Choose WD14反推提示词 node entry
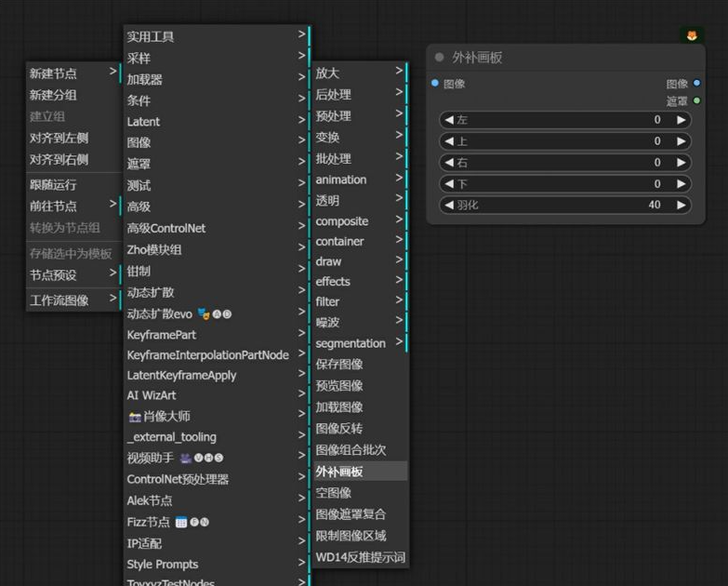 pyautogui.click(x=360, y=557)
